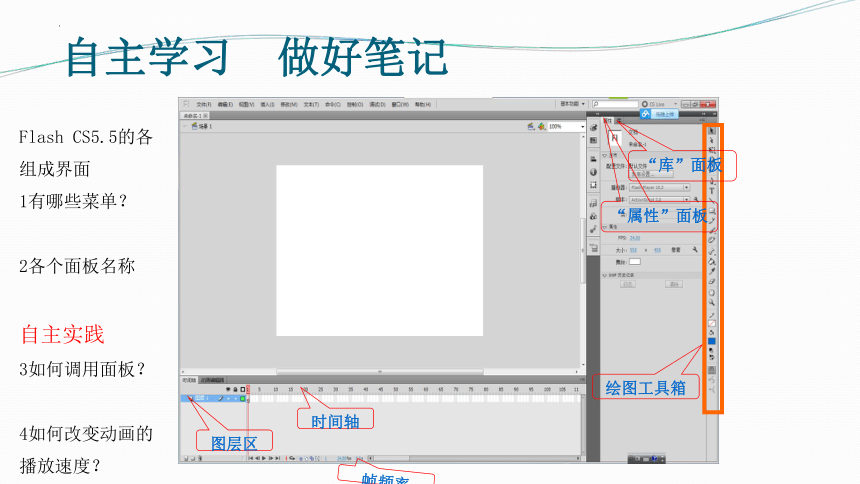860x484 pixels.
Task: Open the Transform panel icon in dock
Action: [593, 185]
